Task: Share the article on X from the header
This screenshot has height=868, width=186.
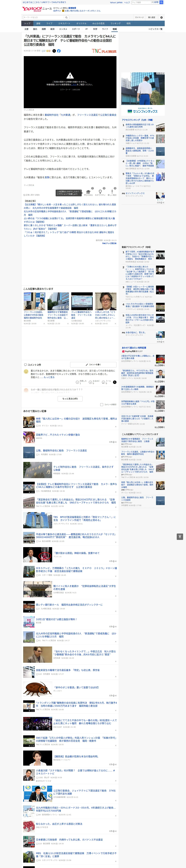Action: (54, 51)
